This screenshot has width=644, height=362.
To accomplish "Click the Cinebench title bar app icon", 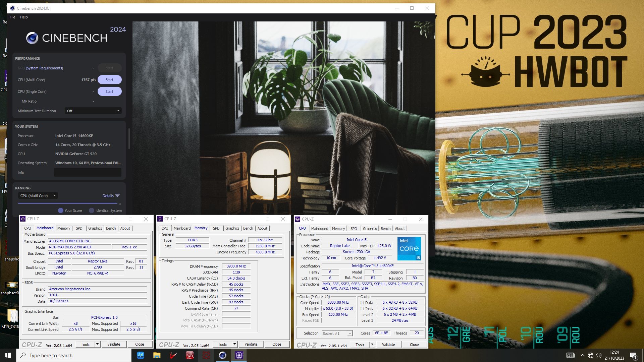I will tap(12, 8).
